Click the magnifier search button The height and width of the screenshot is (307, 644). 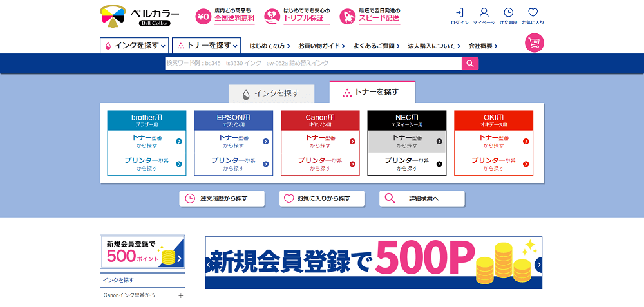470,63
